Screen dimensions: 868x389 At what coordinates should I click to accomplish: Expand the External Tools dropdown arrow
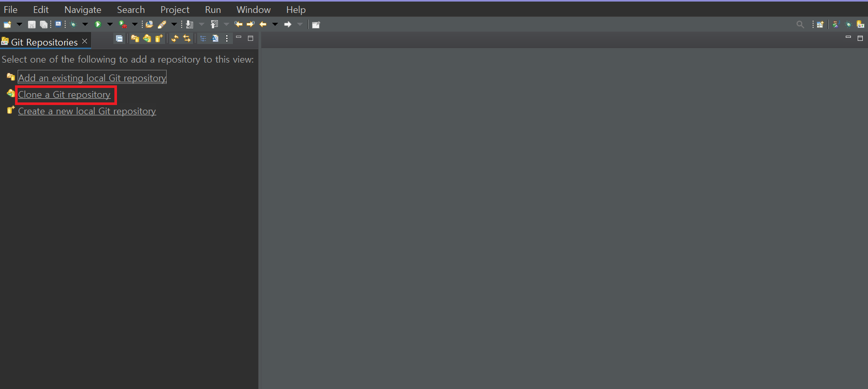135,24
